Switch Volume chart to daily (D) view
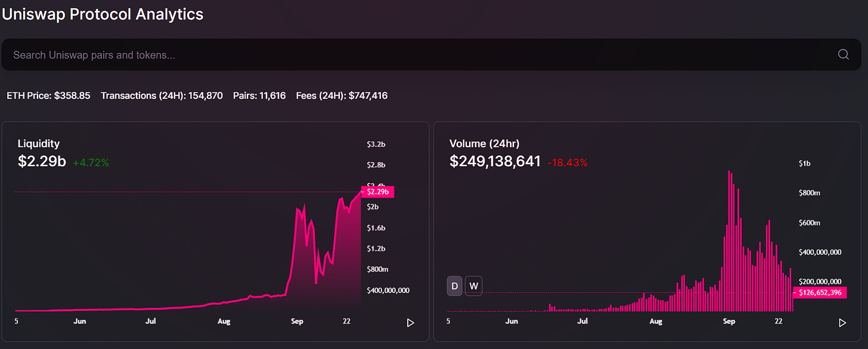The image size is (868, 349). [455, 286]
